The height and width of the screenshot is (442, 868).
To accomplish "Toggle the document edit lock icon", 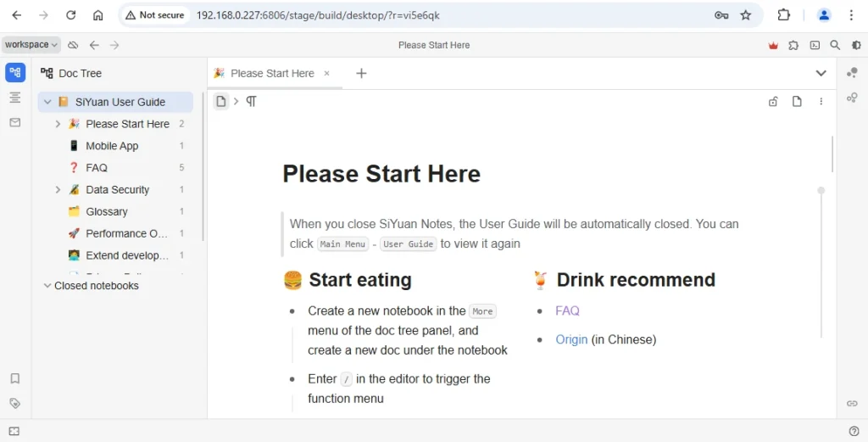I will pos(773,102).
